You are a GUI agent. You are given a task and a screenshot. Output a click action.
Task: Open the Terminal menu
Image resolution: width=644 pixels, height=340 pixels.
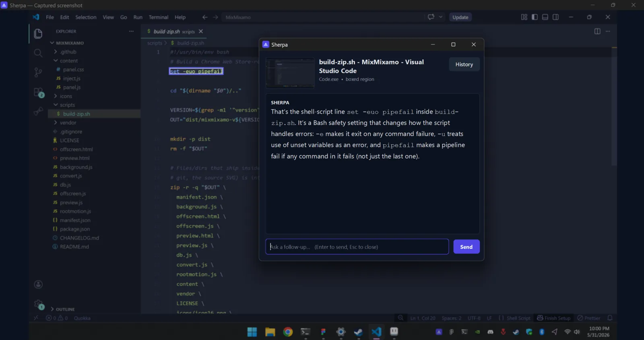159,17
